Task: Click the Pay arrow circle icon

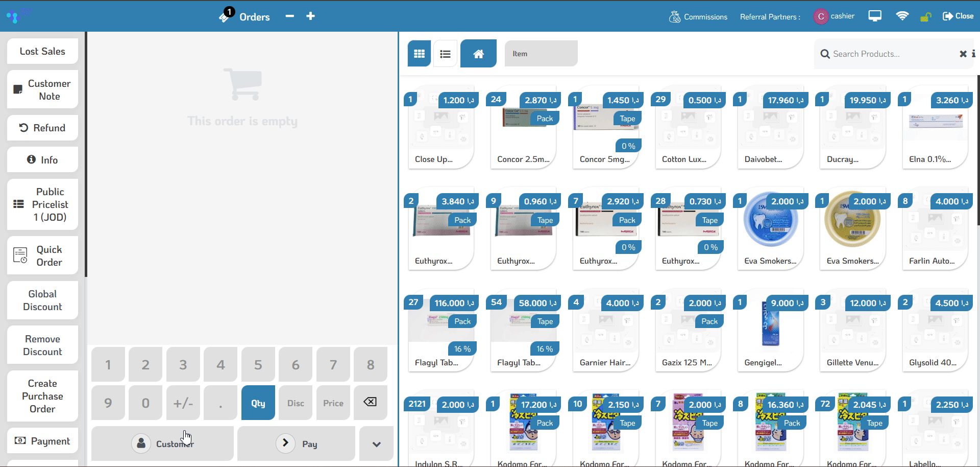Action: point(285,443)
